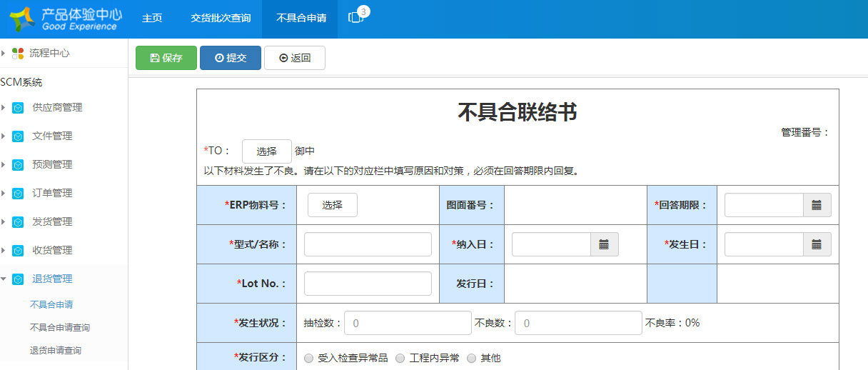
Task: Focus the 纳入日 date field
Action: click(x=551, y=244)
